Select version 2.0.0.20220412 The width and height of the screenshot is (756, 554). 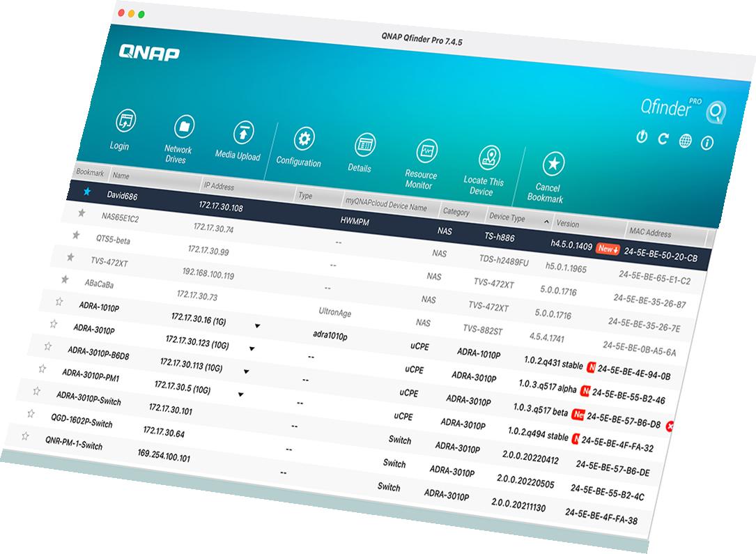click(x=530, y=456)
